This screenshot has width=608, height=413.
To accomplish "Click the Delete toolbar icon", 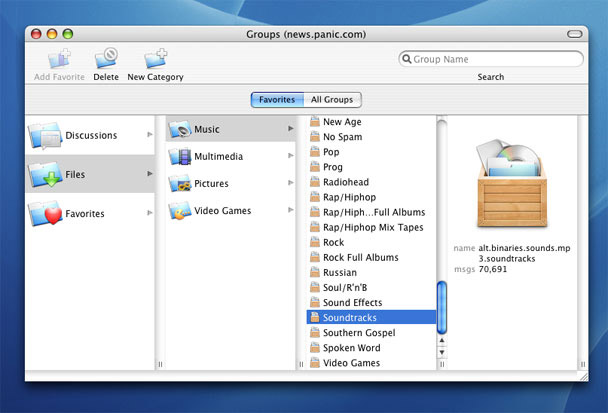I will (x=106, y=59).
